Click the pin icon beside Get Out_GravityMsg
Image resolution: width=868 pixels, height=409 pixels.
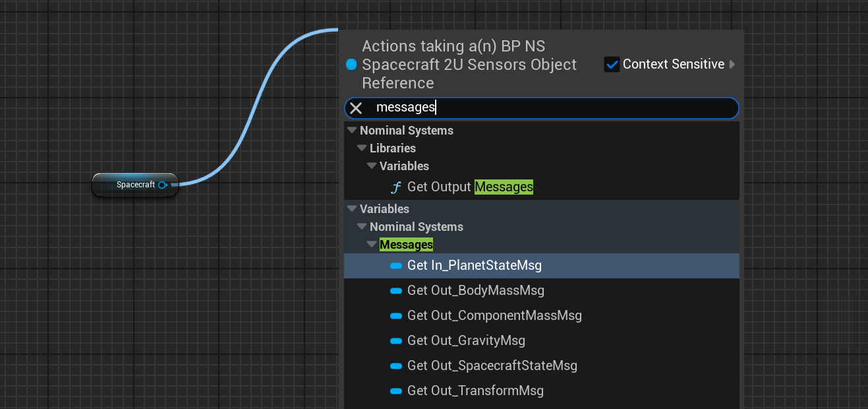(395, 341)
